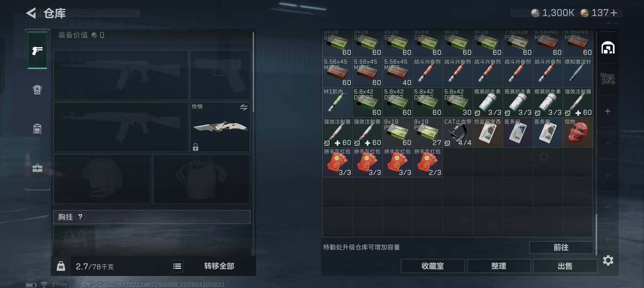Click the 整理 sort button
Viewport: 644px width, 288px height.
(x=499, y=266)
